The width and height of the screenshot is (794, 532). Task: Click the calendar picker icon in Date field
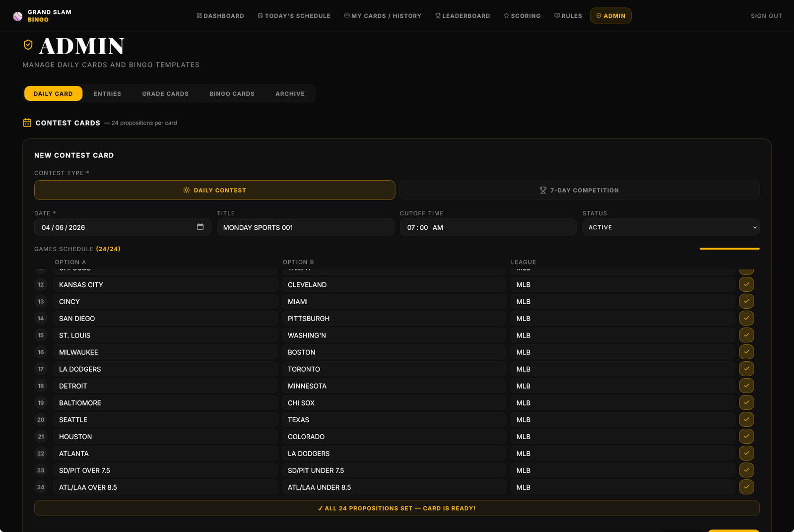(200, 227)
